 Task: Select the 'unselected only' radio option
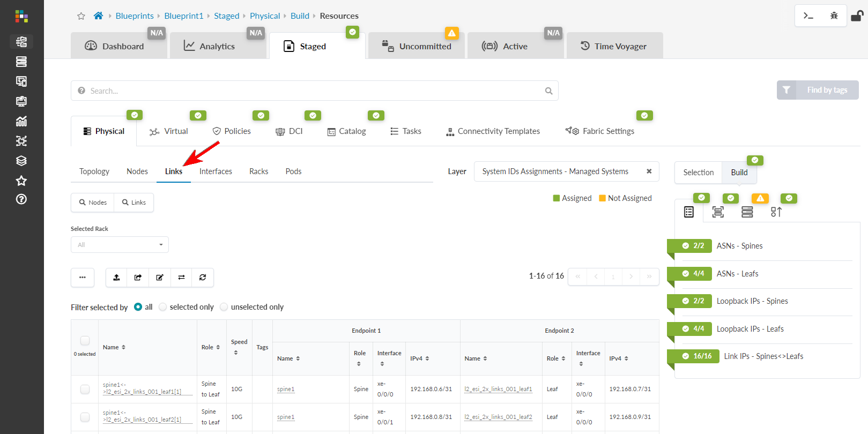pyautogui.click(x=224, y=307)
